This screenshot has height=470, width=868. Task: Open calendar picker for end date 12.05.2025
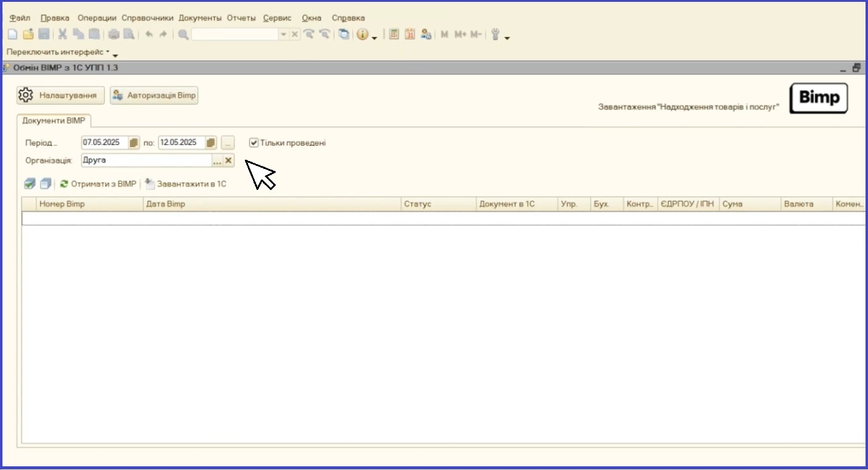211,142
